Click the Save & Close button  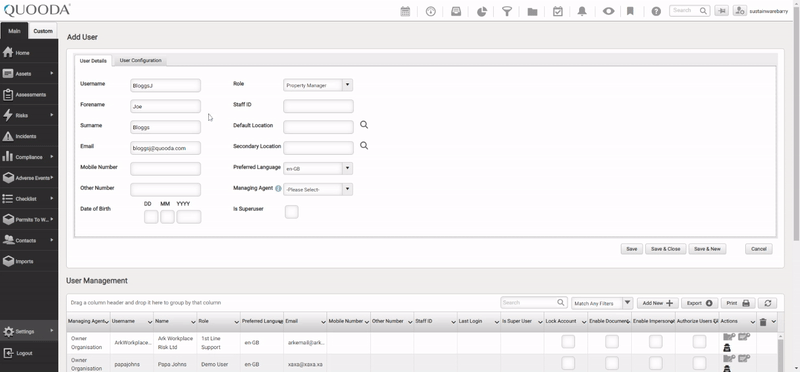pos(665,249)
